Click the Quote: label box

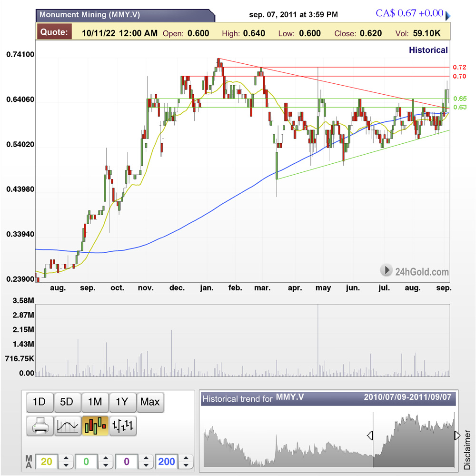tap(54, 32)
